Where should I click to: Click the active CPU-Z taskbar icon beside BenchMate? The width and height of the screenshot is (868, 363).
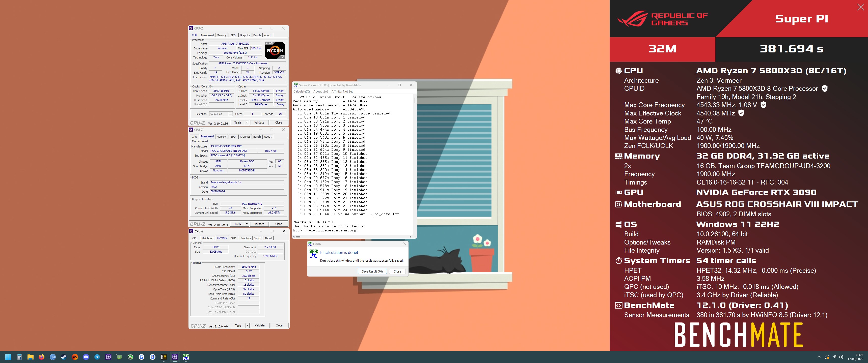[175, 357]
